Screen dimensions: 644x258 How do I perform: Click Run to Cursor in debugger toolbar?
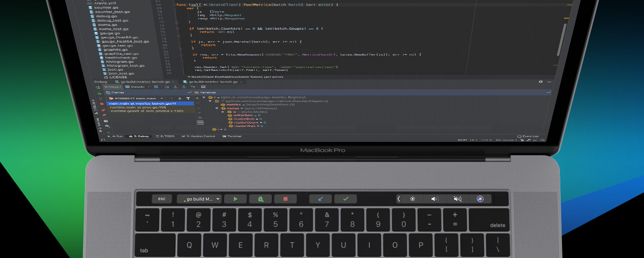193,87
